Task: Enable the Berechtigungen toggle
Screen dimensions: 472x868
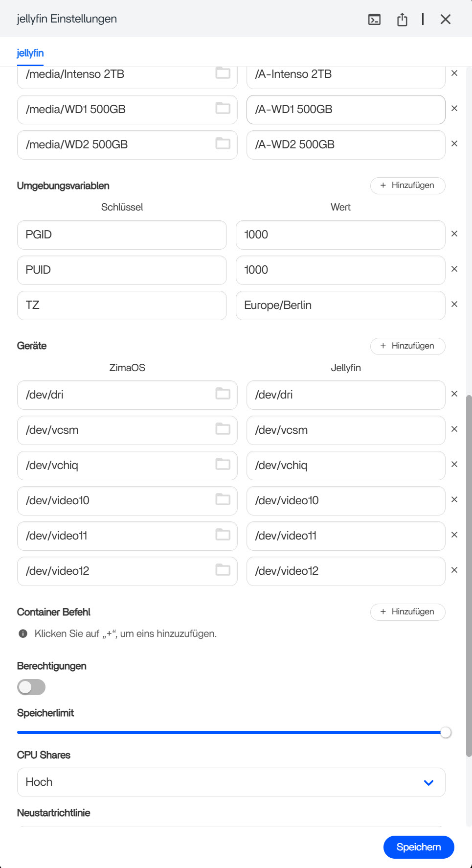Action: click(31, 687)
